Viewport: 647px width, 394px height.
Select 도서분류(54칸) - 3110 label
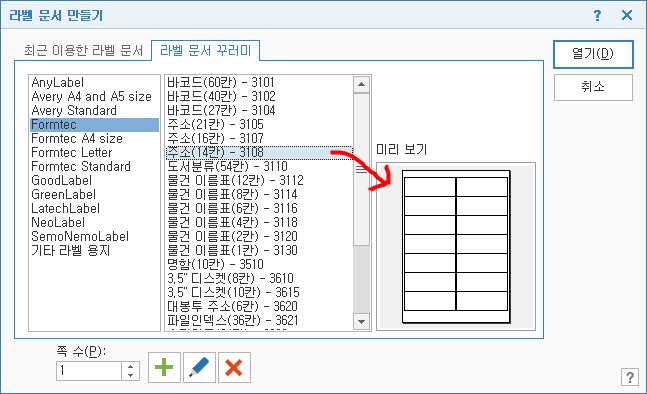pos(259,167)
